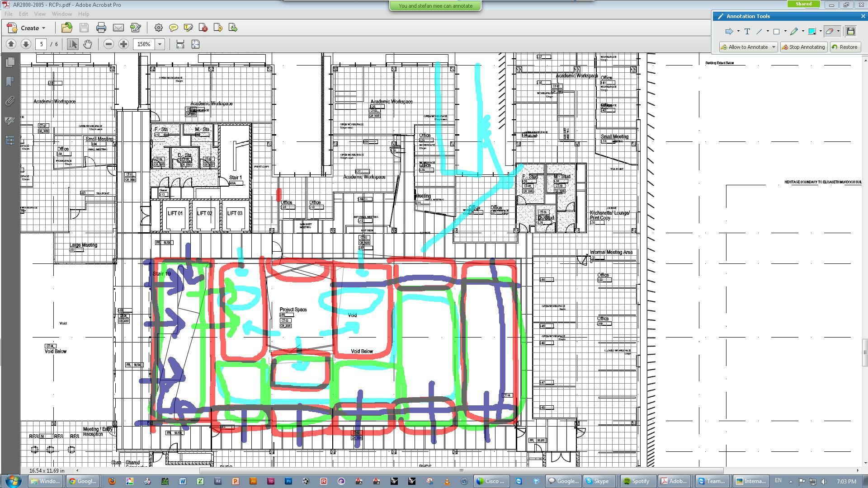Open zoom level dropdown arrow
This screenshot has width=868, height=488.
click(x=160, y=44)
